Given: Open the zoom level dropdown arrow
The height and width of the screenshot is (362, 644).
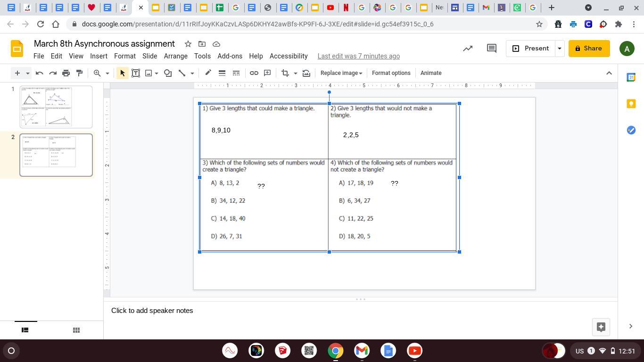Looking at the screenshot, I should click(107, 73).
